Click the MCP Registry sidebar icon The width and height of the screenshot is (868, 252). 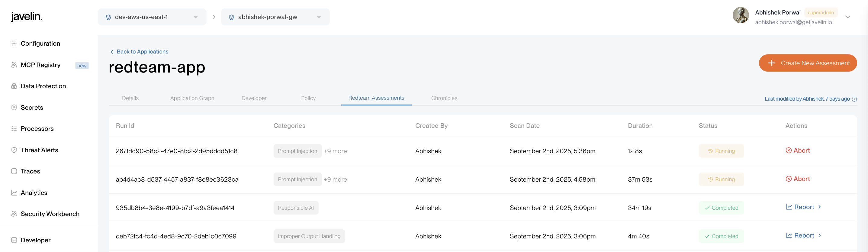click(14, 65)
